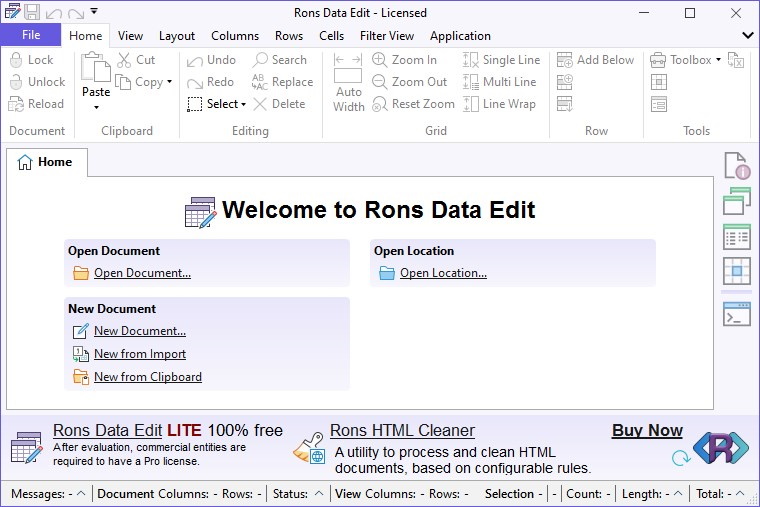Click the New from Import link
The height and width of the screenshot is (507, 760).
point(140,354)
